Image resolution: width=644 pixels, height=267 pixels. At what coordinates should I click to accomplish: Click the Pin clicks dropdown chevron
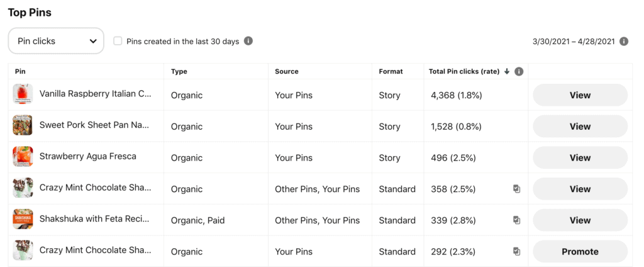[93, 41]
